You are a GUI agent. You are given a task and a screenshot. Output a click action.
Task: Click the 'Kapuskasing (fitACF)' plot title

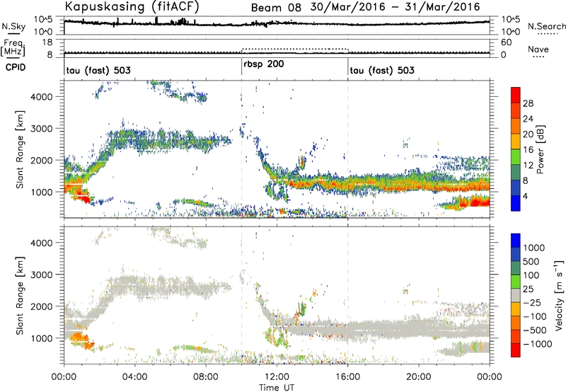[x=132, y=6]
